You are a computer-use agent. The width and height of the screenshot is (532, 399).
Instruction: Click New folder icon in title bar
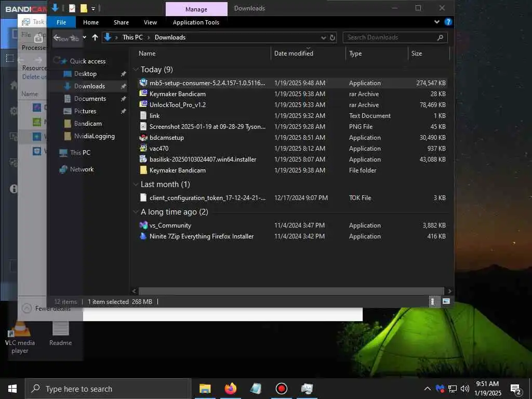point(84,8)
